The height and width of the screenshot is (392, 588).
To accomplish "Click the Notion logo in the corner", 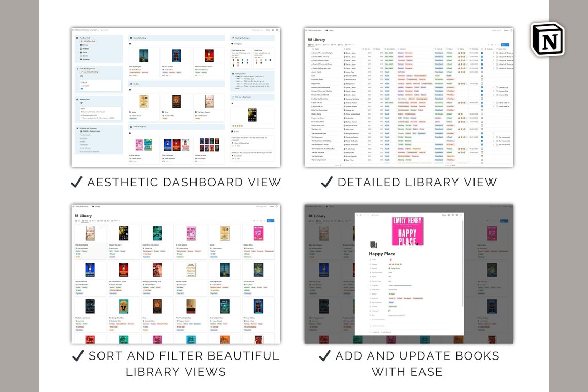I will (x=548, y=39).
